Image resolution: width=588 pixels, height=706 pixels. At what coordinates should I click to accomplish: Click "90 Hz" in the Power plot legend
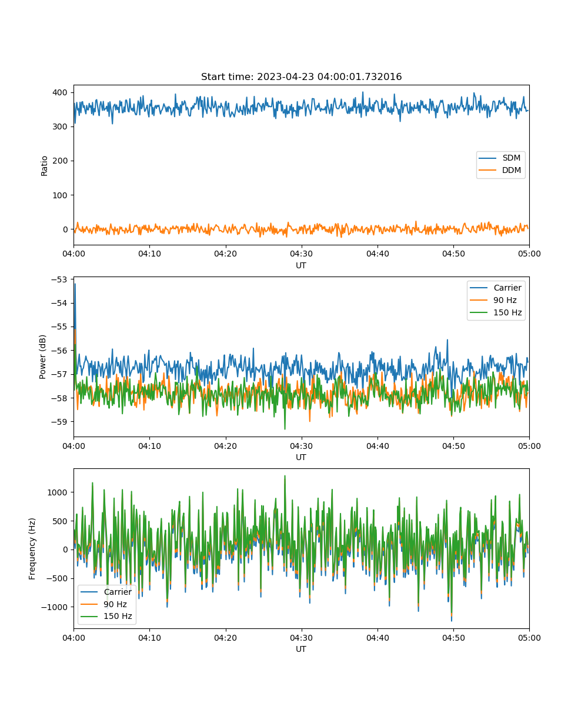506,300
